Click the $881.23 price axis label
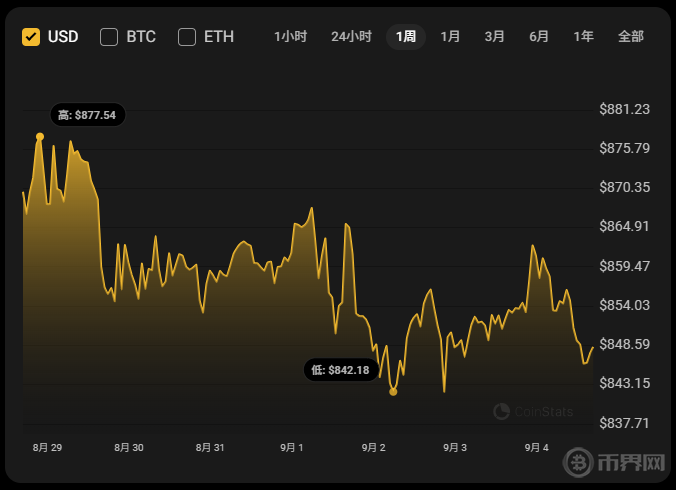 click(x=624, y=109)
